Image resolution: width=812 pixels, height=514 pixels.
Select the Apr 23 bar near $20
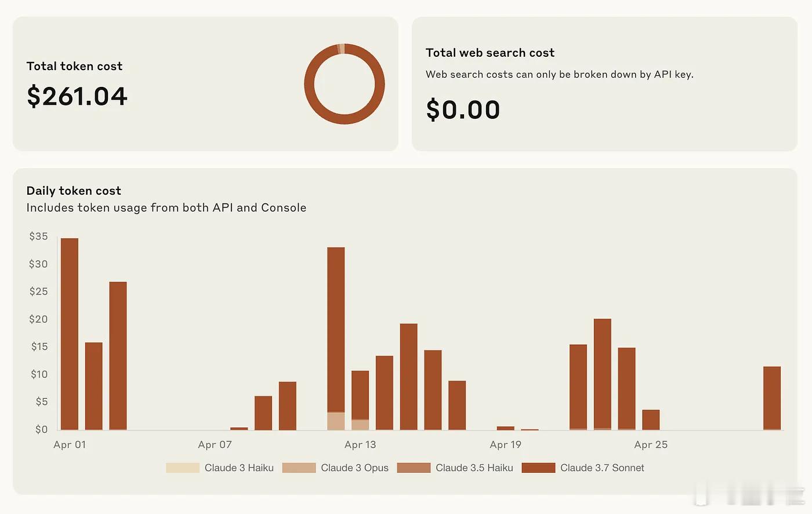(x=603, y=374)
